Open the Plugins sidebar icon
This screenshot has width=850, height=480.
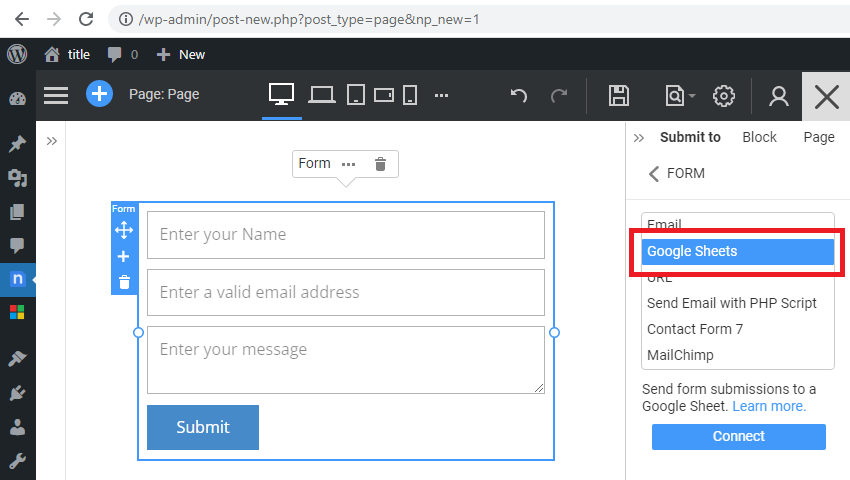(17, 393)
